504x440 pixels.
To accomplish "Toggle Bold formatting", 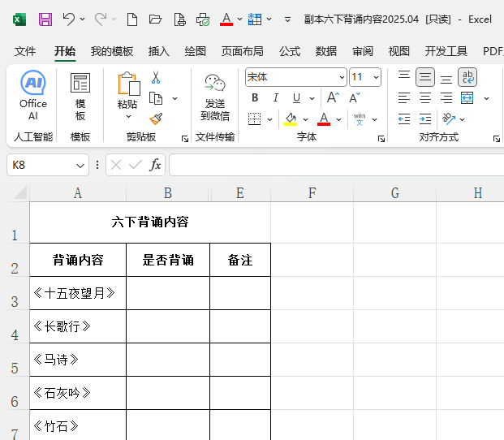I will pyautogui.click(x=255, y=97).
